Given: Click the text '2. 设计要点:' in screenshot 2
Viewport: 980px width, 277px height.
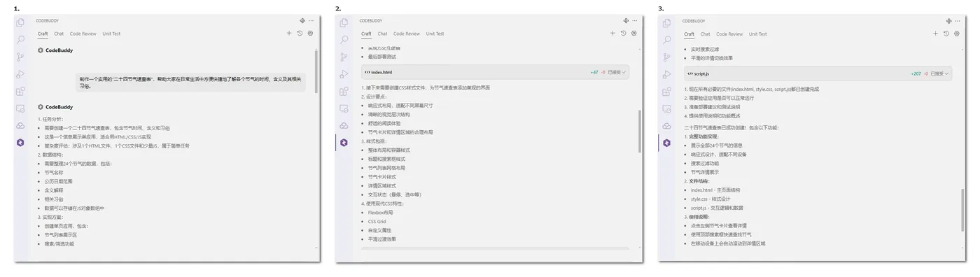Looking at the screenshot, I should pyautogui.click(x=373, y=97).
